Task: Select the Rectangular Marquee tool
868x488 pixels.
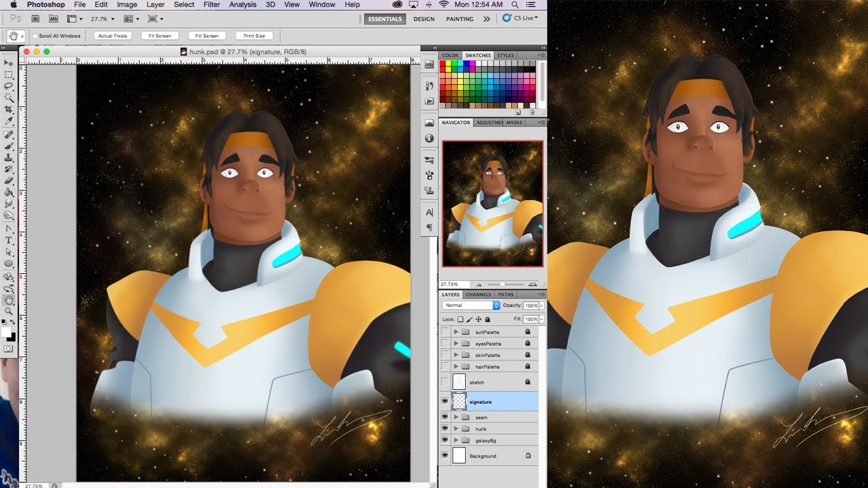Action: 9,75
